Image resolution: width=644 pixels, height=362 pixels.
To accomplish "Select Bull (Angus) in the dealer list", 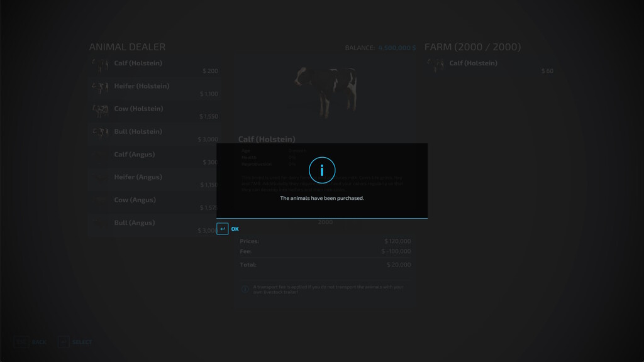I will coord(155,226).
